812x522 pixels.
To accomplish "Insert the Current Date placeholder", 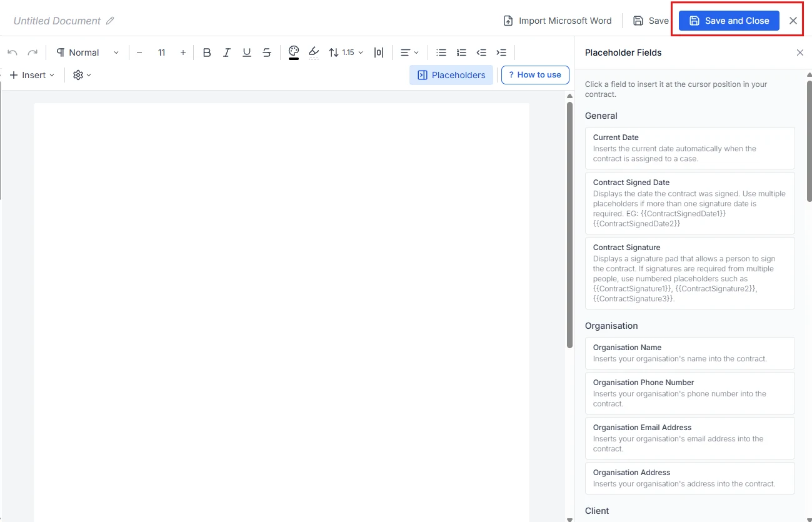I will (x=690, y=148).
